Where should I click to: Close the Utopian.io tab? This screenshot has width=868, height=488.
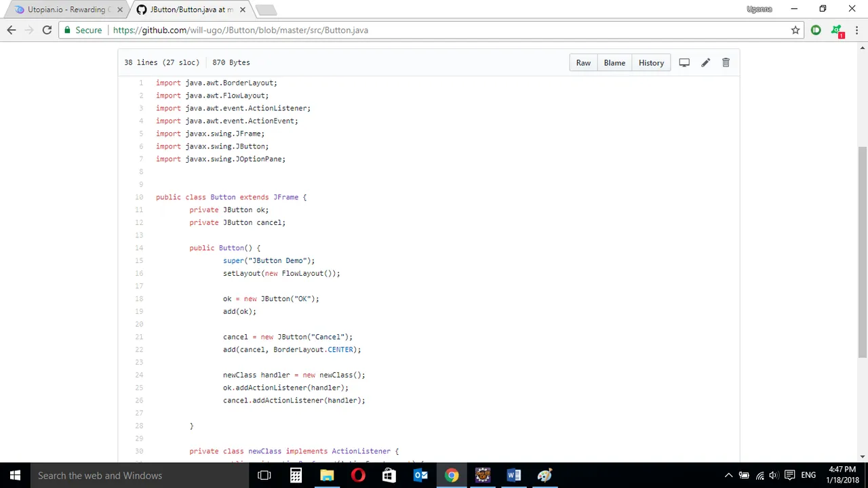pyautogui.click(x=120, y=9)
